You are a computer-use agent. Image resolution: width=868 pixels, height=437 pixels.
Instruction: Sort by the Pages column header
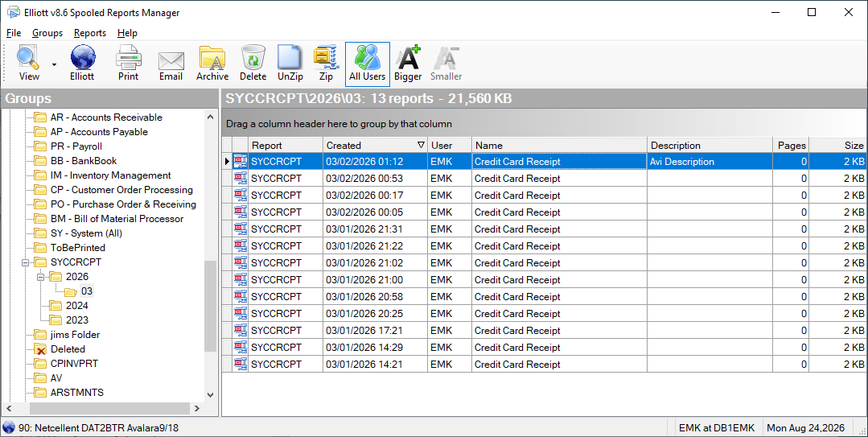pyautogui.click(x=791, y=145)
